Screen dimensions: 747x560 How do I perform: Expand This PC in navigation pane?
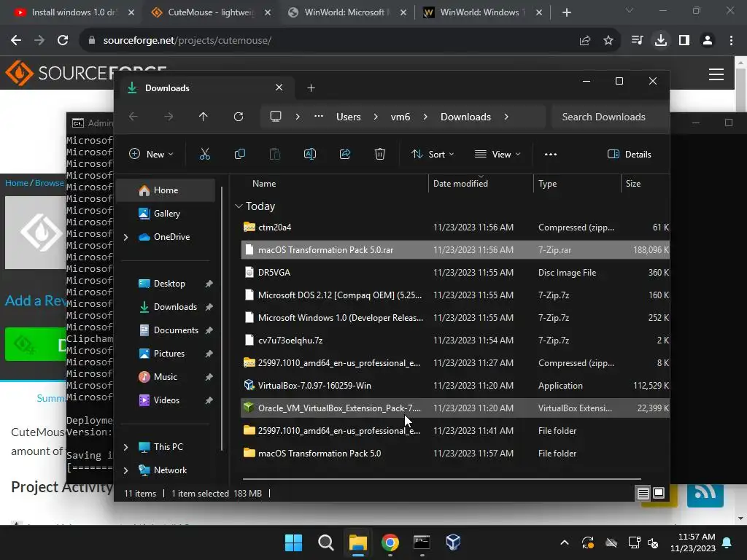125,447
